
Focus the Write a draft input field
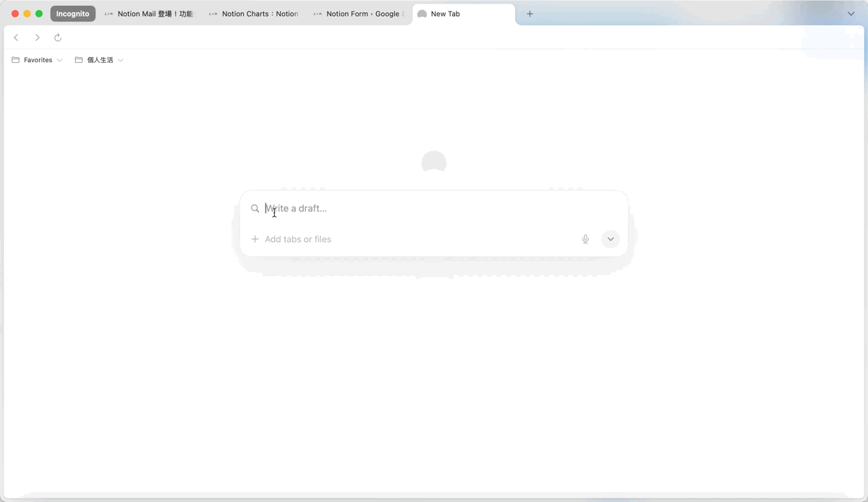click(x=434, y=208)
